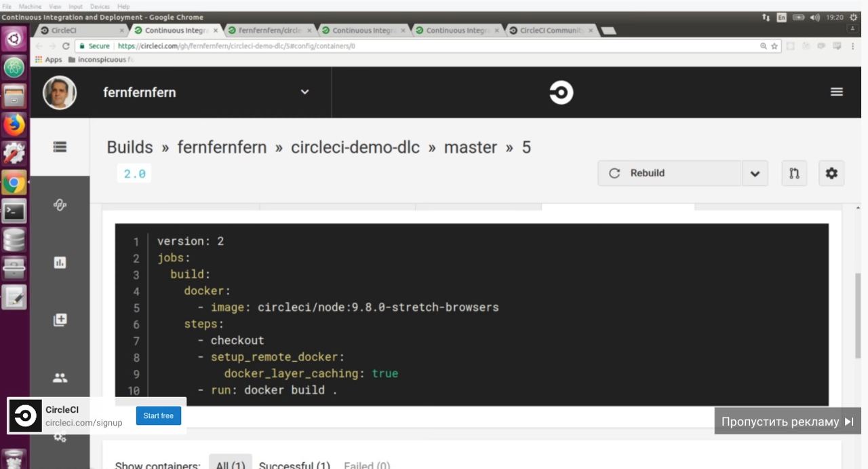The image size is (868, 469).
Task: Open the Insights chart sidebar icon
Action: 60,263
